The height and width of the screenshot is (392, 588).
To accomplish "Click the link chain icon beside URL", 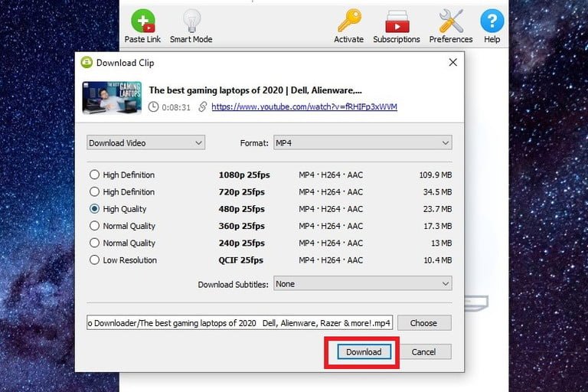I will [202, 106].
